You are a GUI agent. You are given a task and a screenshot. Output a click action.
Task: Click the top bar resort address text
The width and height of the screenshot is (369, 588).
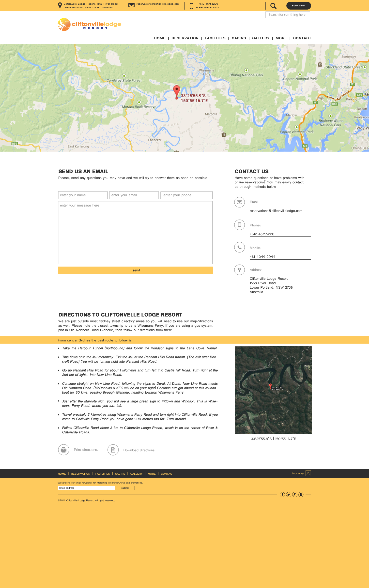[x=91, y=6]
